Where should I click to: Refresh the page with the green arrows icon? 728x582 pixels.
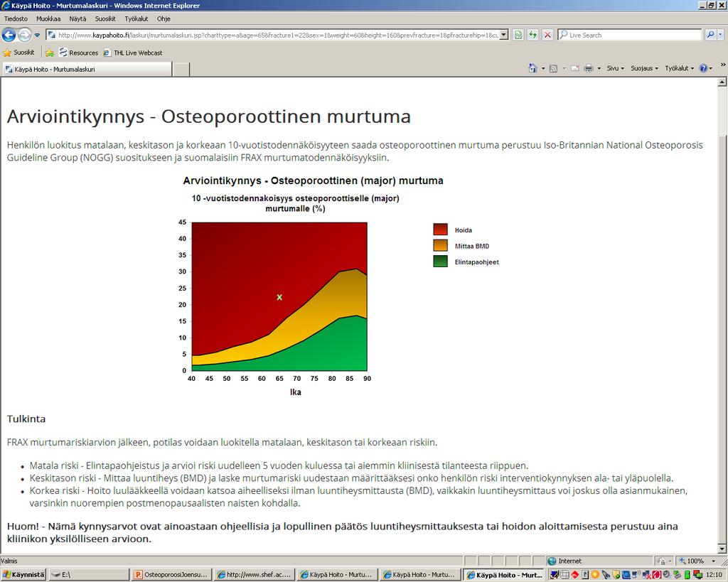point(533,35)
